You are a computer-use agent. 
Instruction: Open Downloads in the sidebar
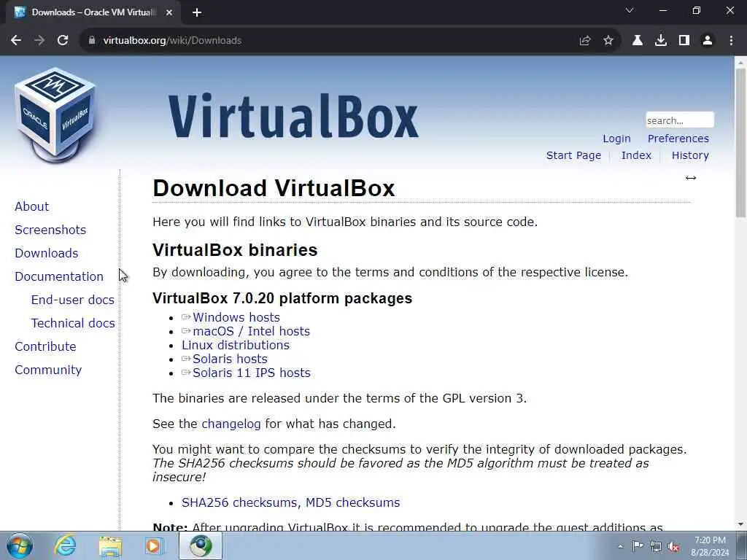pos(46,253)
